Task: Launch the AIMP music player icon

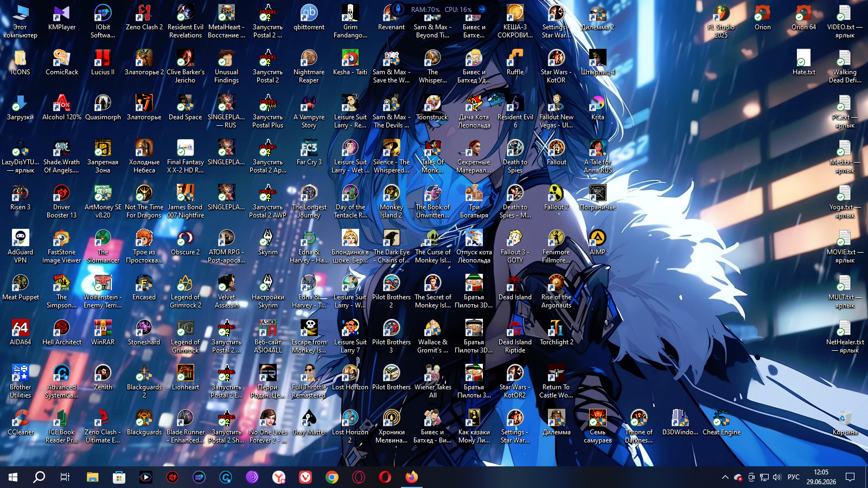Action: 598,242
